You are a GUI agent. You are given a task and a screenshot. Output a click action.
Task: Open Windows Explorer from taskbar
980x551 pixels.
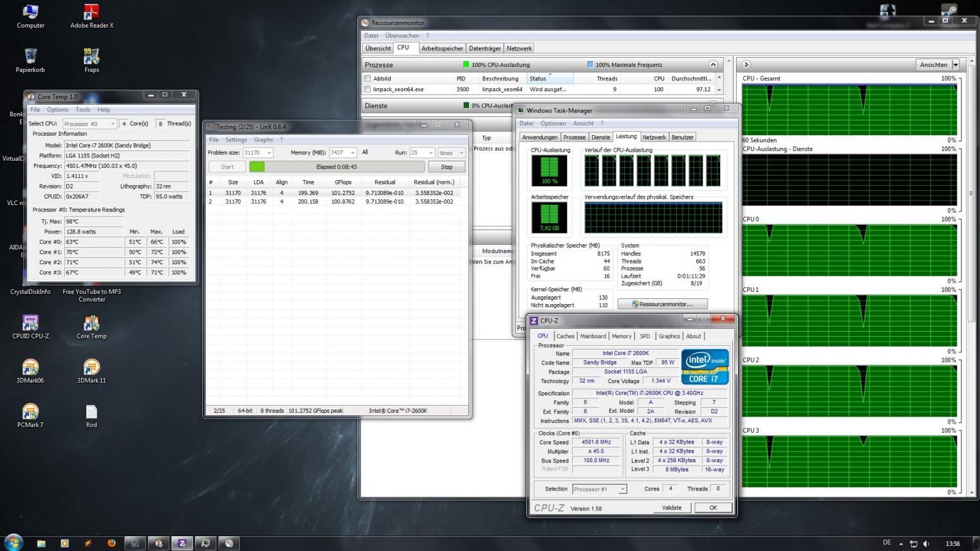click(x=41, y=543)
